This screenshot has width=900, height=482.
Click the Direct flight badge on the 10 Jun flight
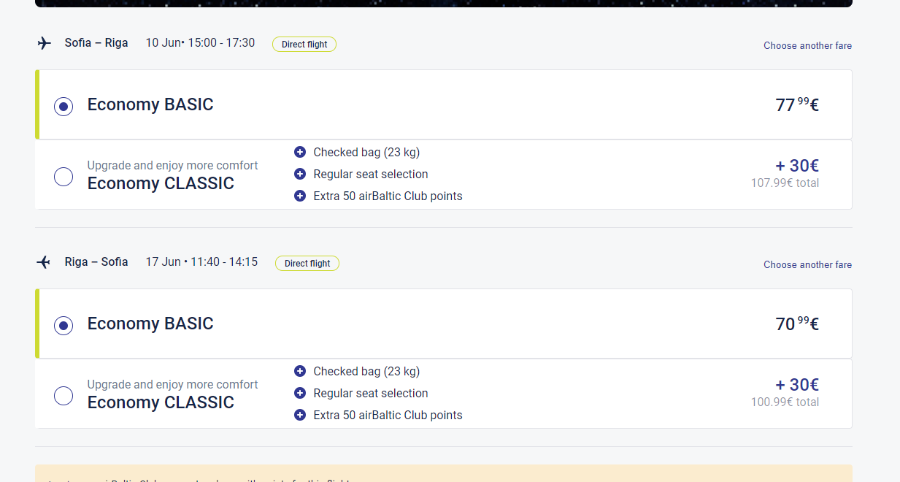pyautogui.click(x=304, y=44)
